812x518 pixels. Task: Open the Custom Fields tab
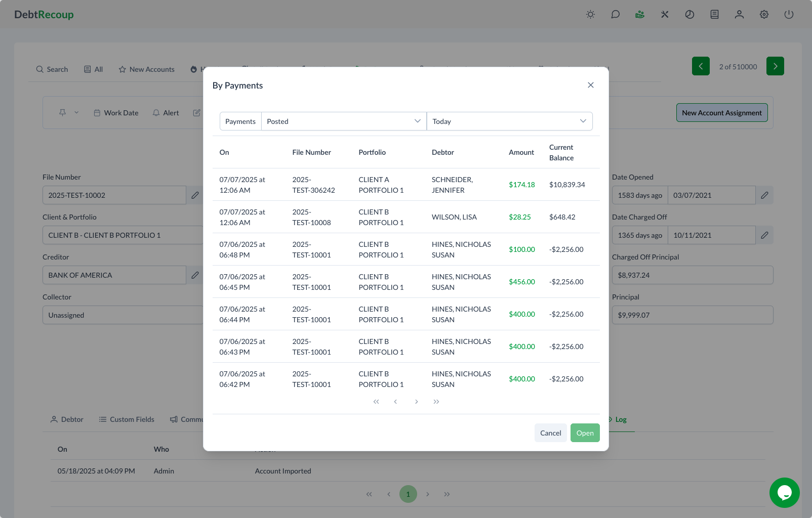pyautogui.click(x=127, y=419)
